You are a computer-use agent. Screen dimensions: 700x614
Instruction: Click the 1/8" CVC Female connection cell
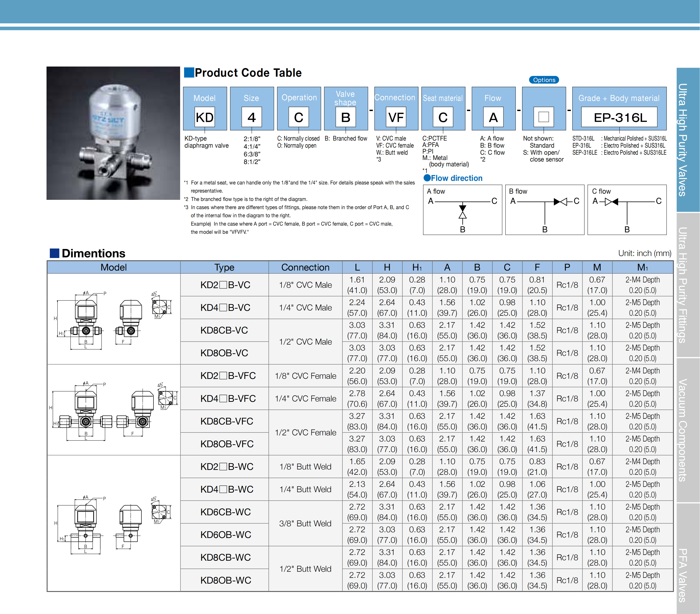(305, 376)
